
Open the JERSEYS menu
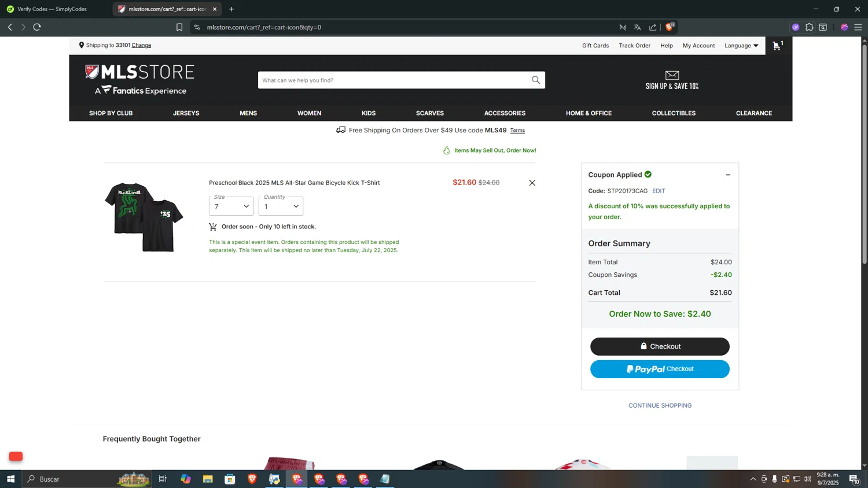point(186,113)
